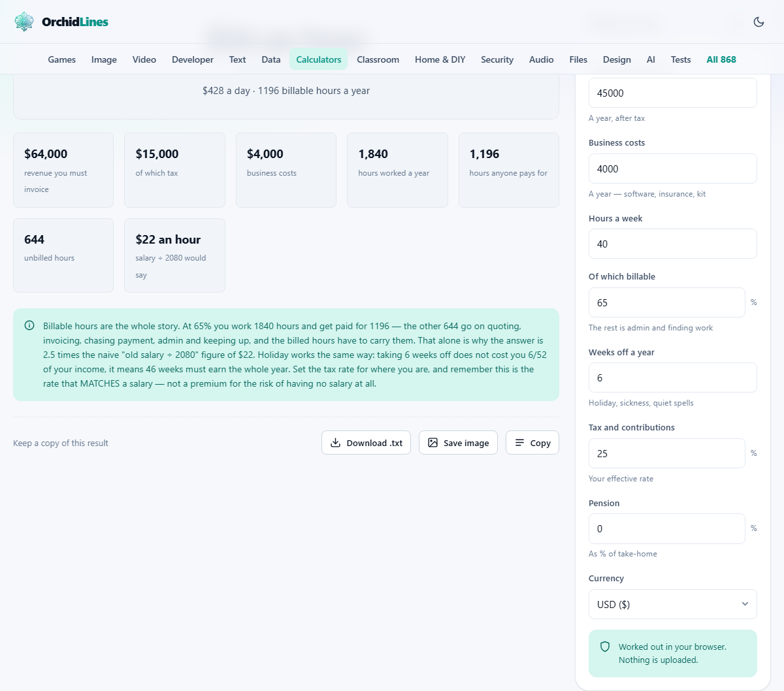Toggle dark mode moon icon
Image resolution: width=784 pixels, height=691 pixels.
[x=759, y=22]
